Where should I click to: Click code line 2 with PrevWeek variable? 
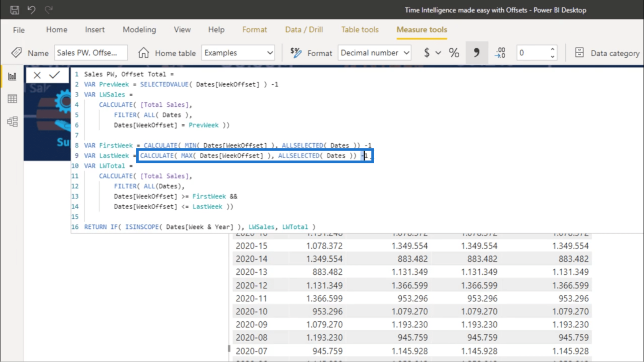click(181, 84)
